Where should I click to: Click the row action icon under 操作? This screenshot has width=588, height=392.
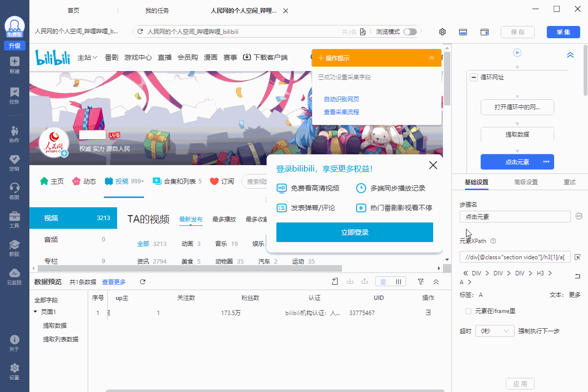(428, 313)
